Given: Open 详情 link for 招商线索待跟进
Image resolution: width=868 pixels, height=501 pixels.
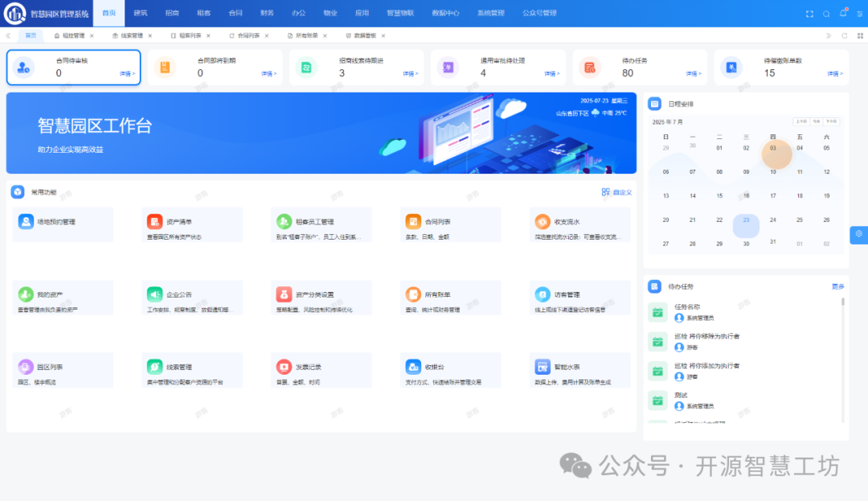Looking at the screenshot, I should point(411,74).
